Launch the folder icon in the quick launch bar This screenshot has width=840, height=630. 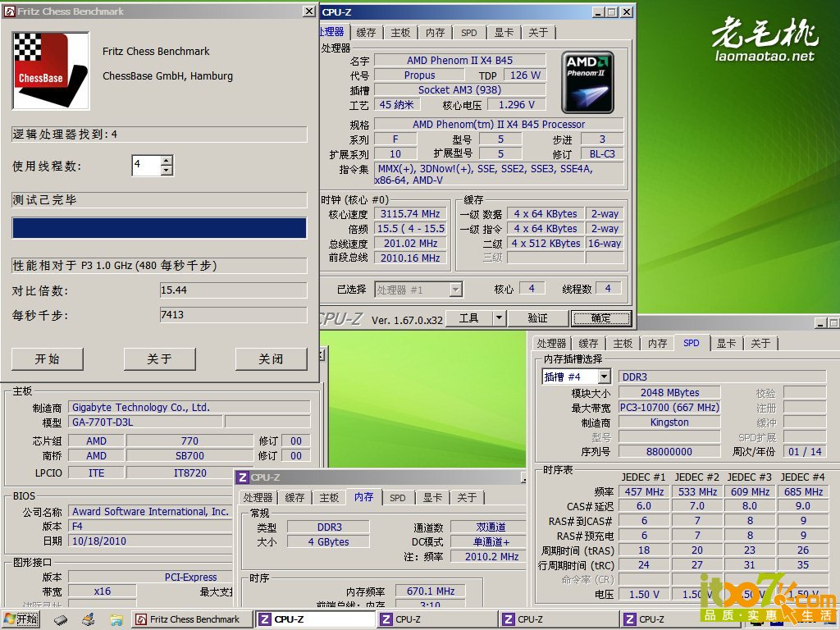(116, 620)
